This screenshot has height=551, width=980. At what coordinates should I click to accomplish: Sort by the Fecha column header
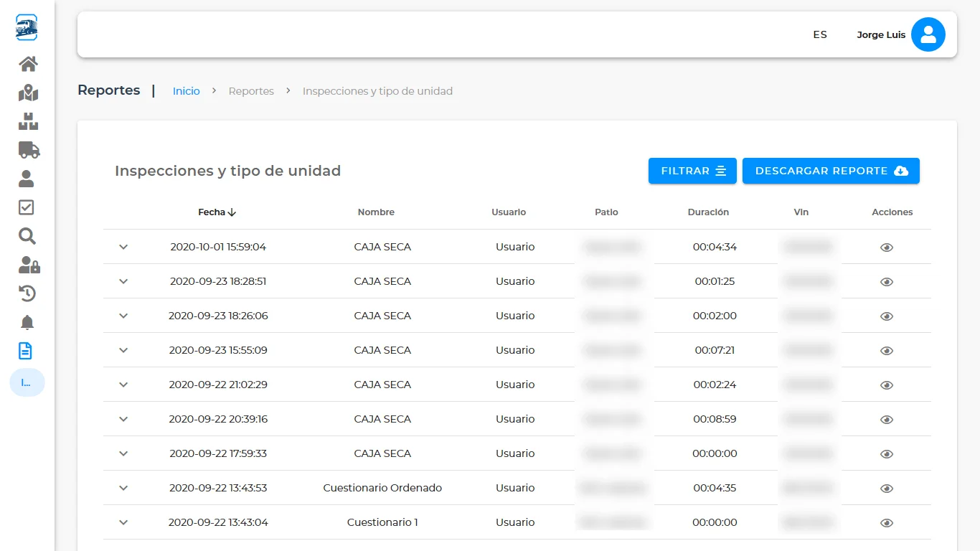tap(217, 212)
